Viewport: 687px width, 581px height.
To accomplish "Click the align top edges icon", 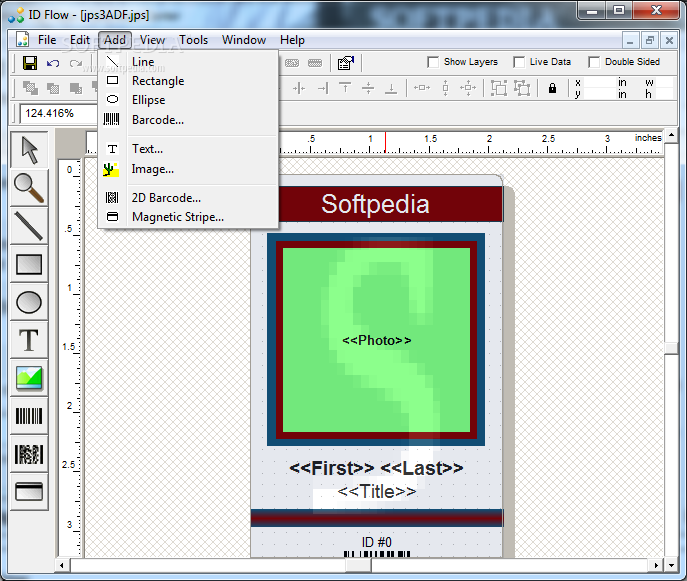I will coord(345,88).
